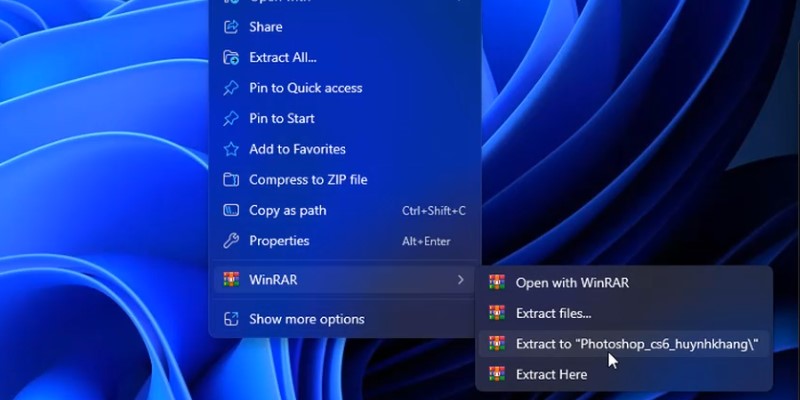800x400 pixels.
Task: Select the WinRAR entry in the context menu
Action: 273,280
